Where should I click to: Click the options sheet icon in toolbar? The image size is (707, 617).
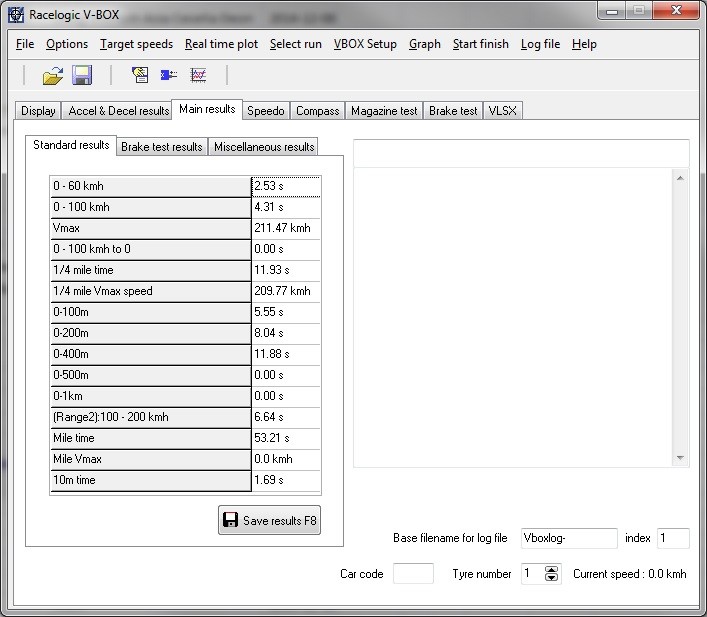coord(140,75)
